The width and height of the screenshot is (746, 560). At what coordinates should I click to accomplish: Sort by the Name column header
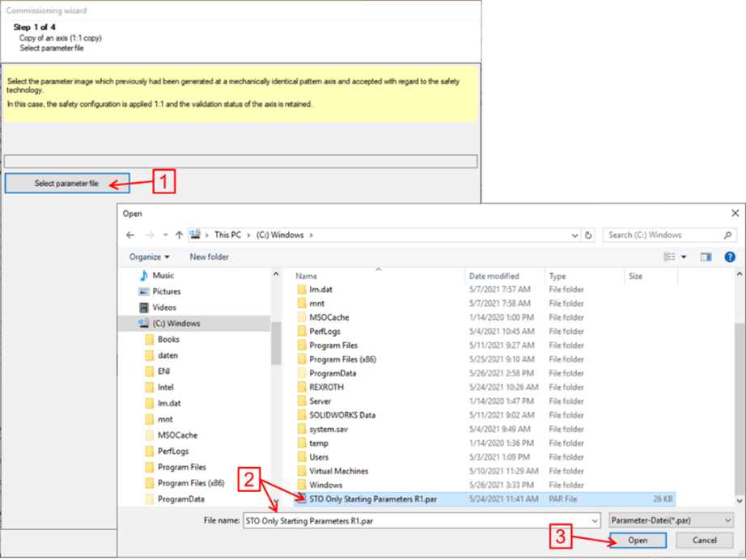(306, 276)
